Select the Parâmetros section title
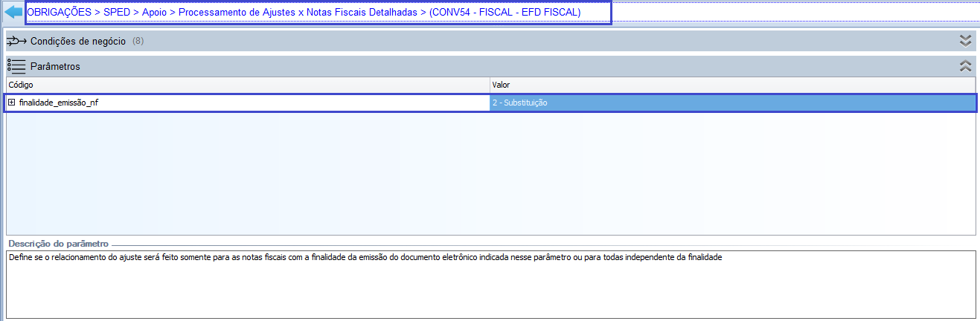This screenshot has height=321, width=980. click(55, 66)
